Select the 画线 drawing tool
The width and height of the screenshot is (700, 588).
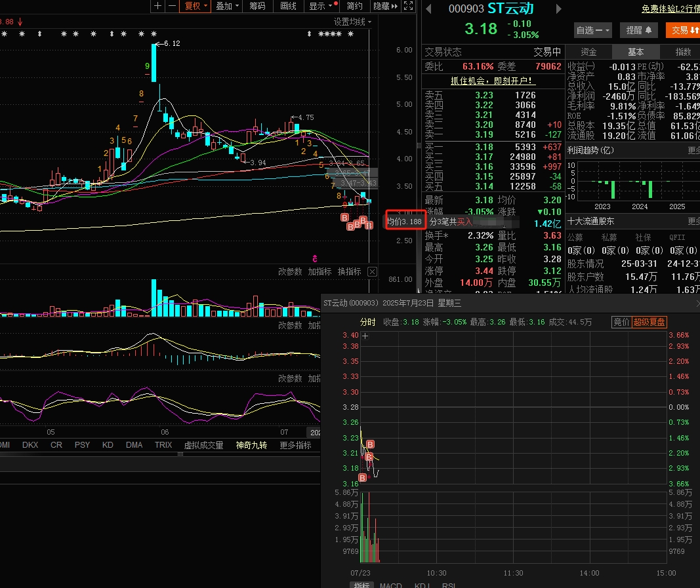(x=289, y=6)
